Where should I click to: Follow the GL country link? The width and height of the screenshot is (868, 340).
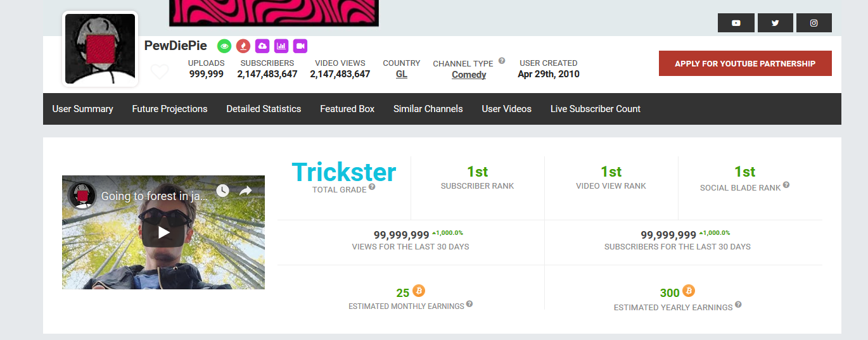point(402,74)
